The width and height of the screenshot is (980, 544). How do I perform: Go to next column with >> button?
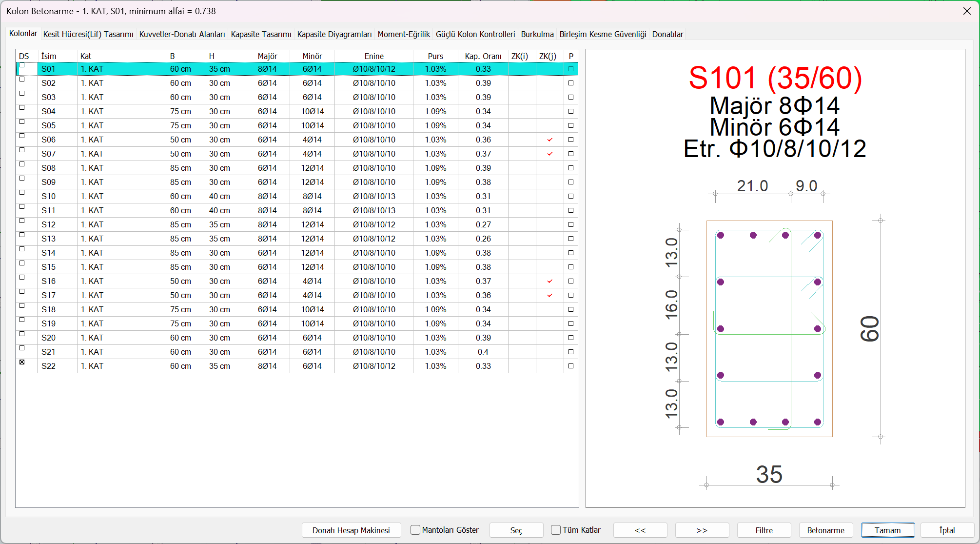(x=702, y=530)
